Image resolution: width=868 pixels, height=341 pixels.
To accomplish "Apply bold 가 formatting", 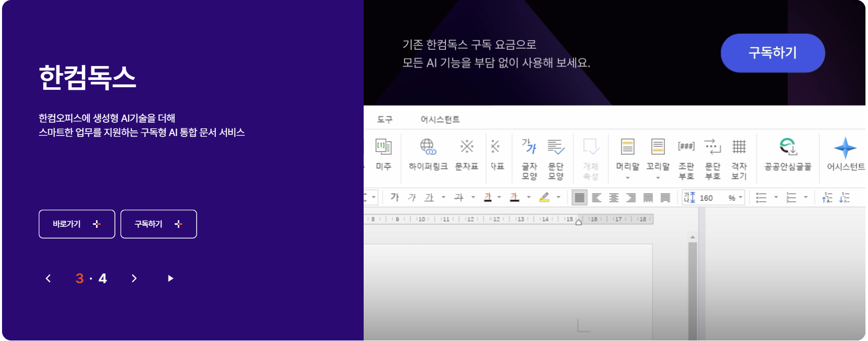I will pos(395,197).
